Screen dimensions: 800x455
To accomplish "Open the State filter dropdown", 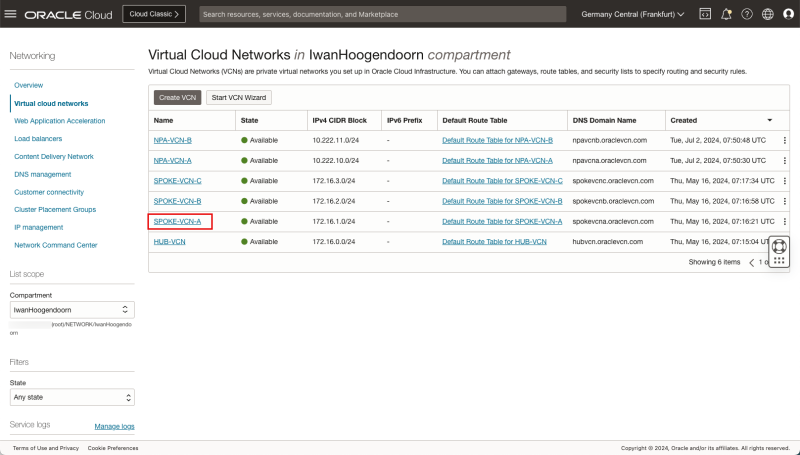I will pos(71,398).
